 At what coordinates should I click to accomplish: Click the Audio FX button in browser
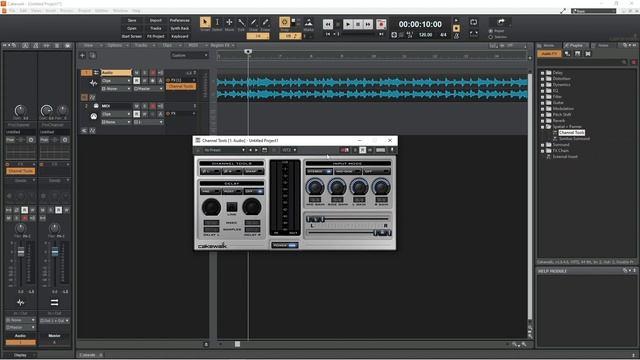point(549,54)
